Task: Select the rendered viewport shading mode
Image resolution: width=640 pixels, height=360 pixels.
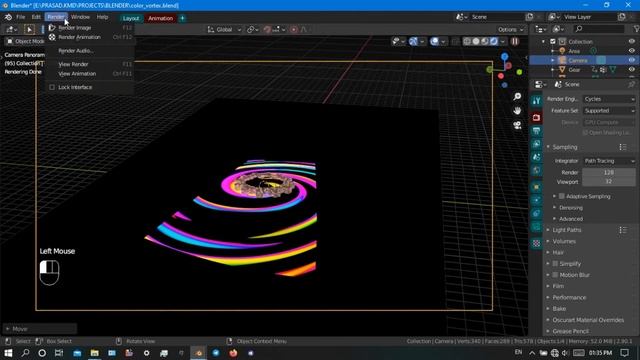Action: click(494, 41)
